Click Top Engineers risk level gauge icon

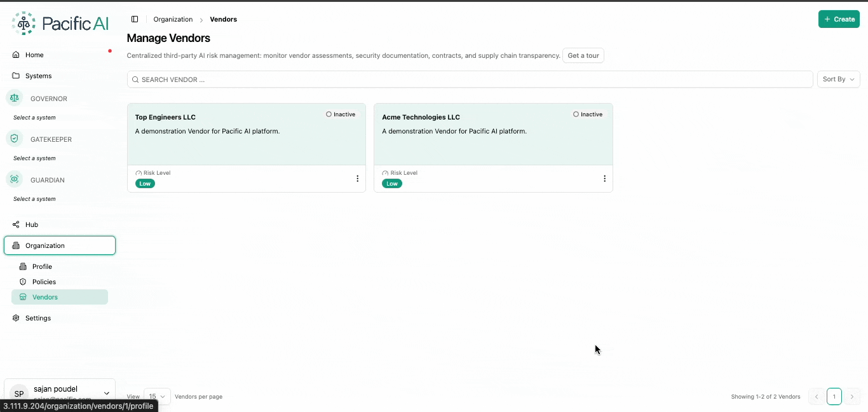click(x=139, y=173)
